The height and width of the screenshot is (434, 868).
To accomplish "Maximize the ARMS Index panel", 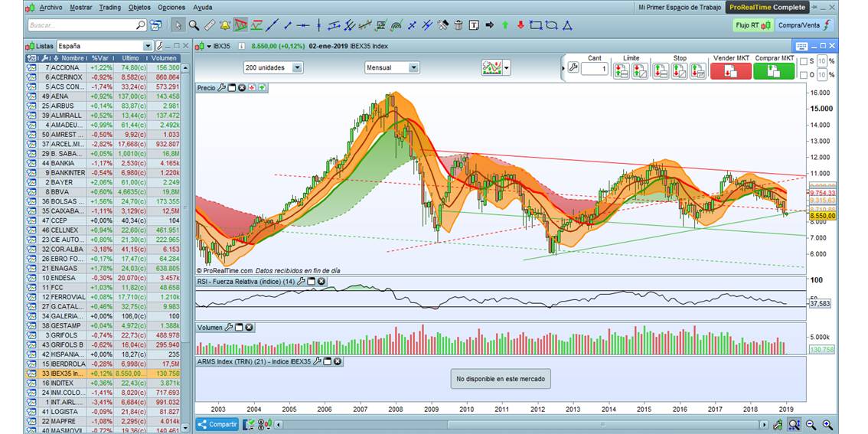I will pos(327,361).
